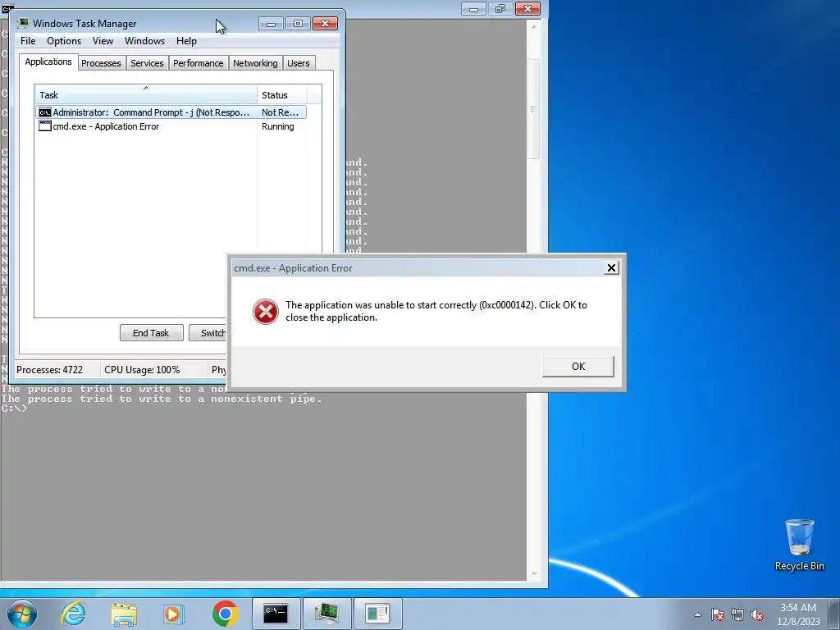Click the red error icon in dialog
The width and height of the screenshot is (840, 630).
[x=266, y=311]
